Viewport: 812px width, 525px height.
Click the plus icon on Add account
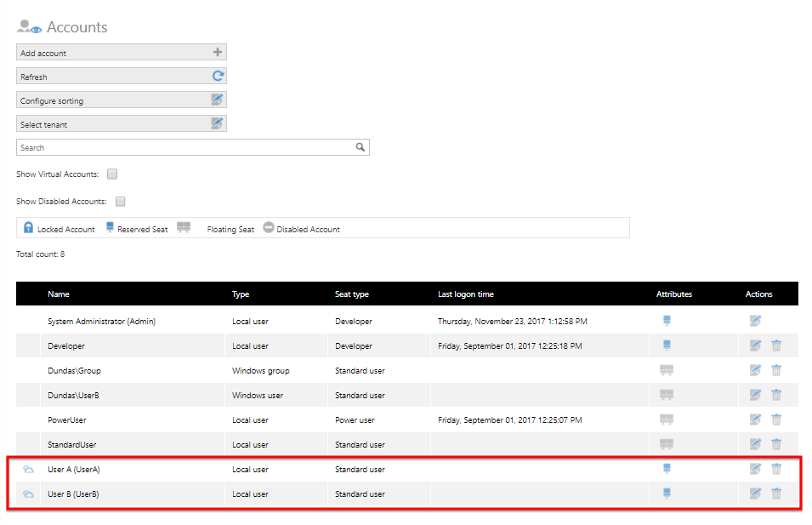point(218,52)
